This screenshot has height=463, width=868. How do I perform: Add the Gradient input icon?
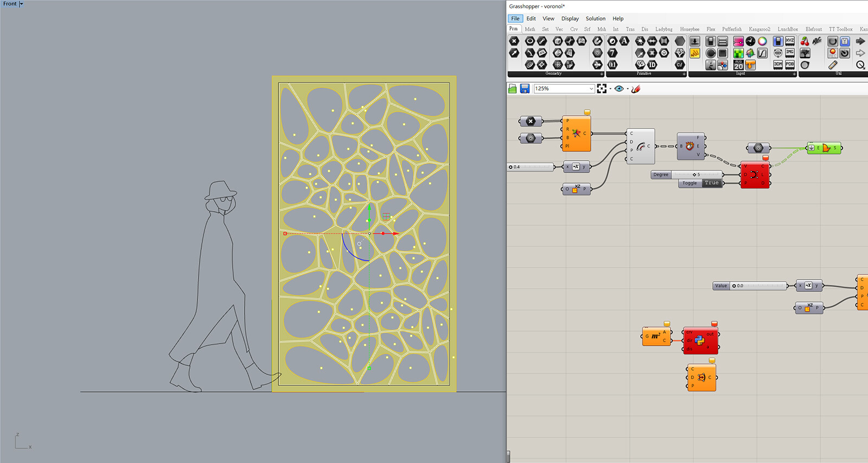(738, 41)
